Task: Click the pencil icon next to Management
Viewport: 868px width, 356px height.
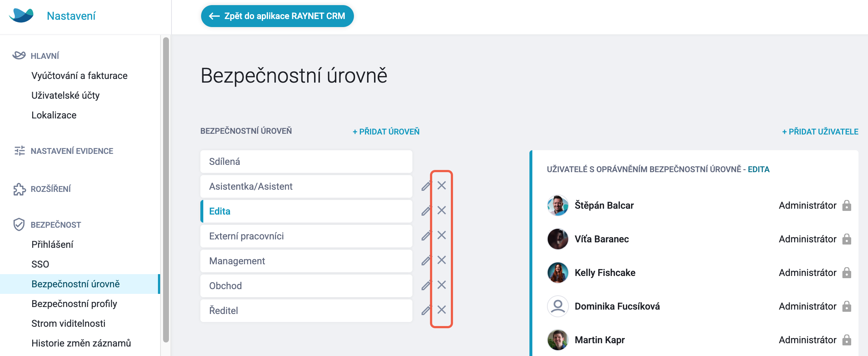Action: tap(426, 260)
